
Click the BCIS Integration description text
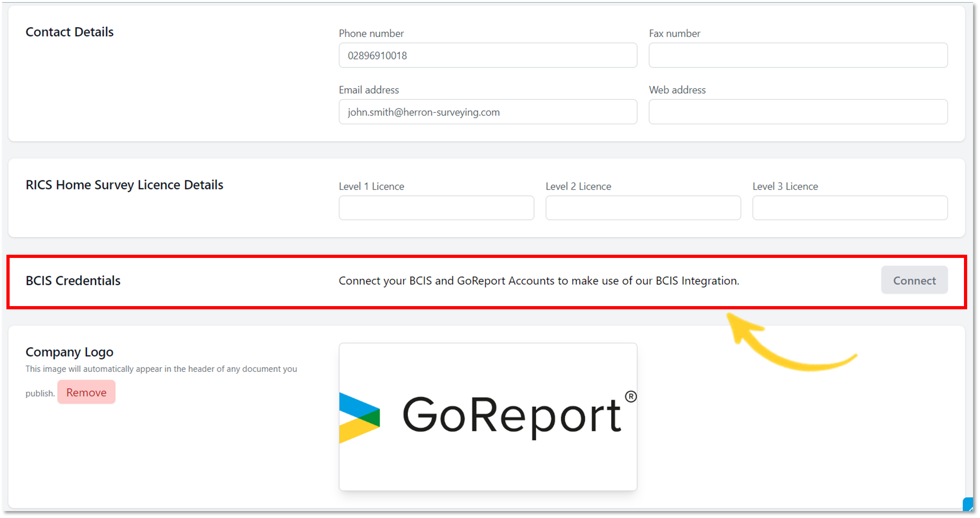[539, 281]
